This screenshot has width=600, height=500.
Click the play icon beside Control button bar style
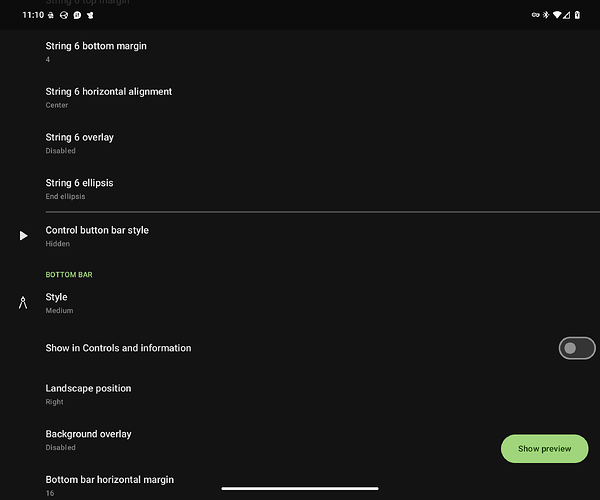[23, 236]
